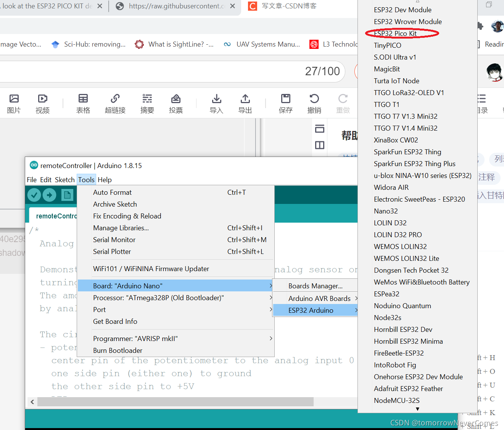Open UAV Systems Manu bookmark

pos(262,44)
